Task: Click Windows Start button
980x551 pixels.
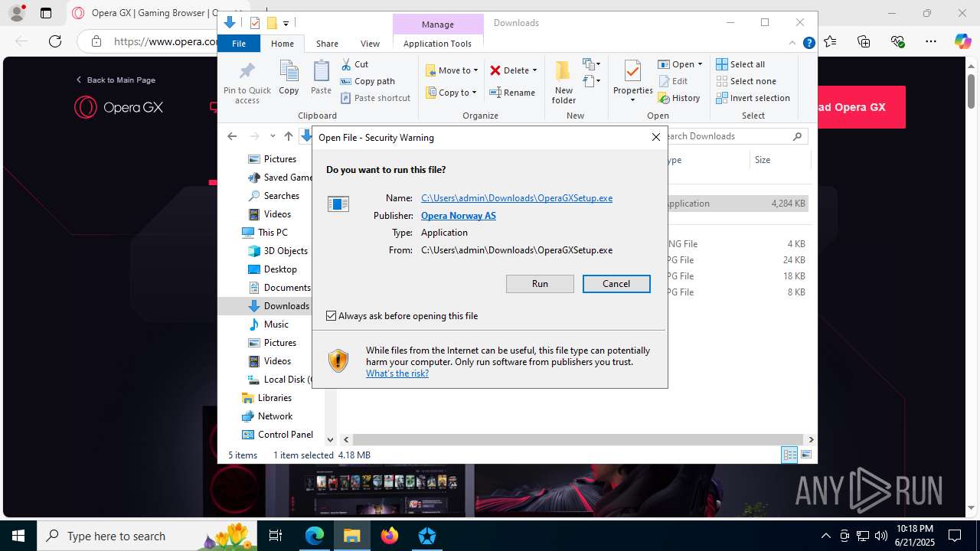Action: [18, 536]
